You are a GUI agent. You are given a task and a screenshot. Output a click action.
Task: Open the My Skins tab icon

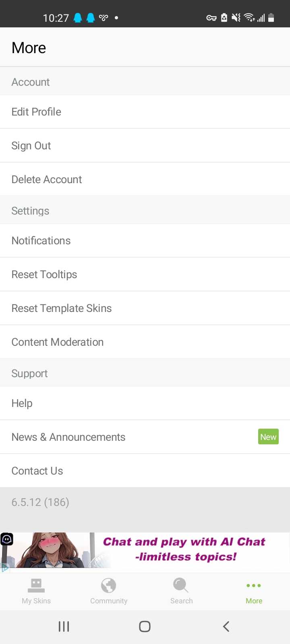coord(36,586)
